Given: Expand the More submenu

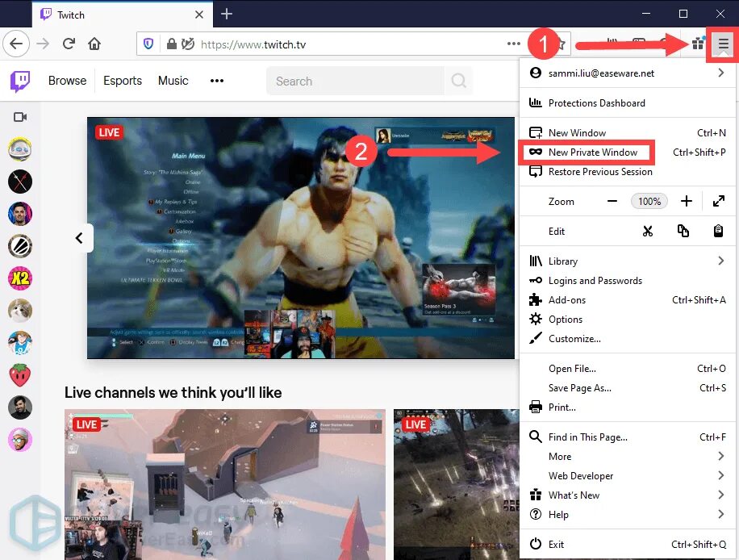Looking at the screenshot, I should (x=720, y=456).
